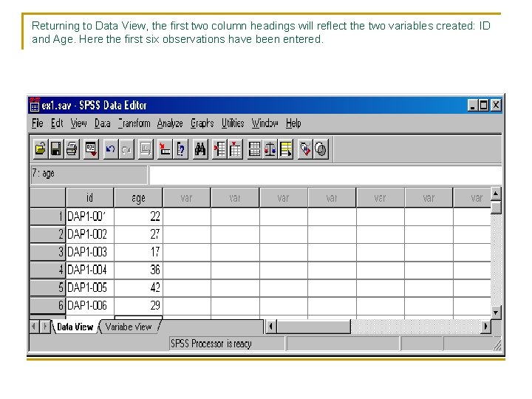Click the tab scroll left arrow

pyautogui.click(x=34, y=327)
